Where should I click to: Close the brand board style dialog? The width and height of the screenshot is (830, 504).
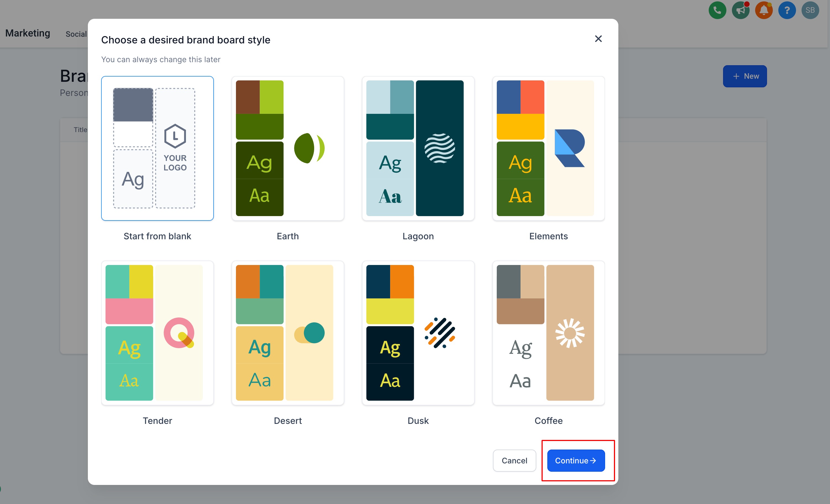[x=598, y=39]
